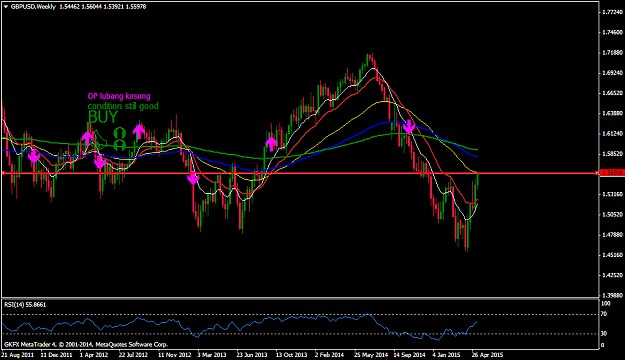Click the RSI scale value 0
This screenshot has height=360, width=625.
(x=603, y=345)
